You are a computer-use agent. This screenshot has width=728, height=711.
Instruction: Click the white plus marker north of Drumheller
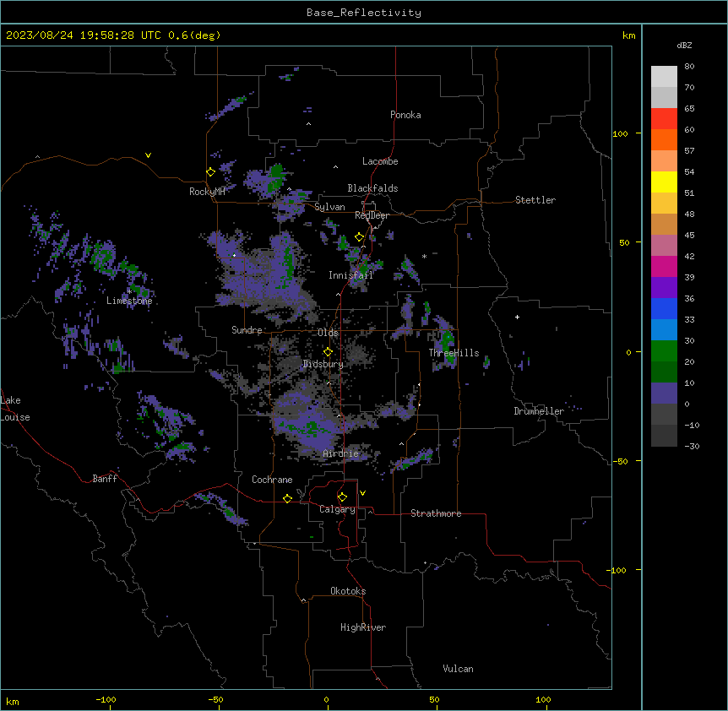click(x=517, y=317)
